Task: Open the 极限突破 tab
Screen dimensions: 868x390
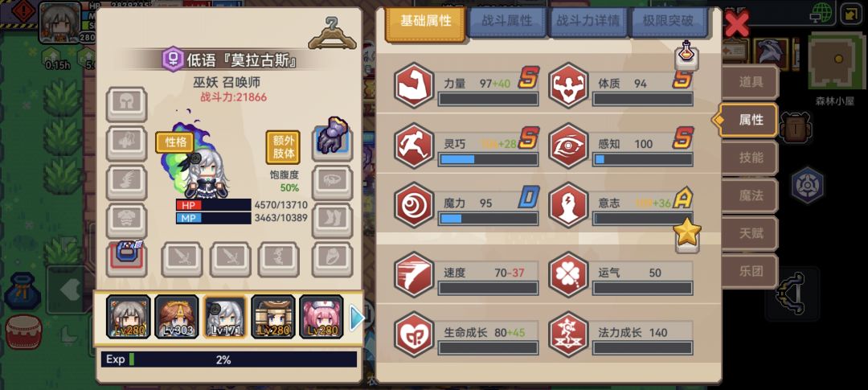Action: click(x=668, y=22)
